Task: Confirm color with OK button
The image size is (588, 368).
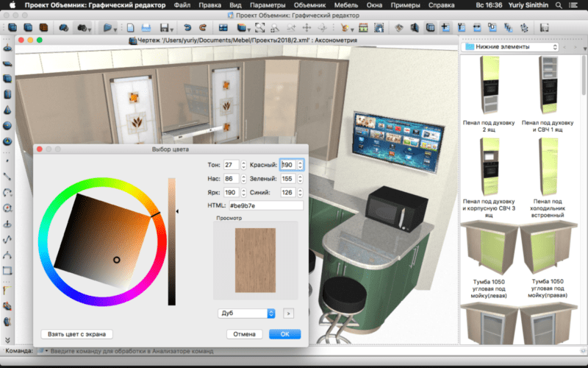Action: pos(284,334)
